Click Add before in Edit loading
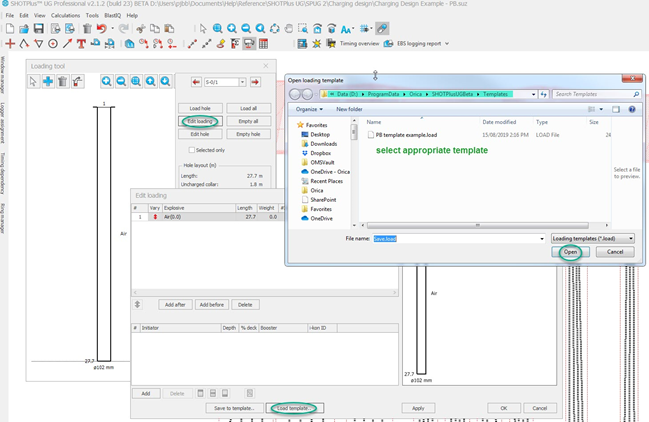Viewport: 649px width, 422px height. (212, 305)
